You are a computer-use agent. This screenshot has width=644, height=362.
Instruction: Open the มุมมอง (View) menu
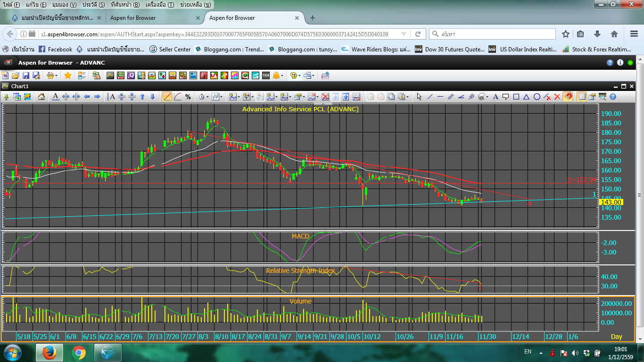(x=64, y=4)
